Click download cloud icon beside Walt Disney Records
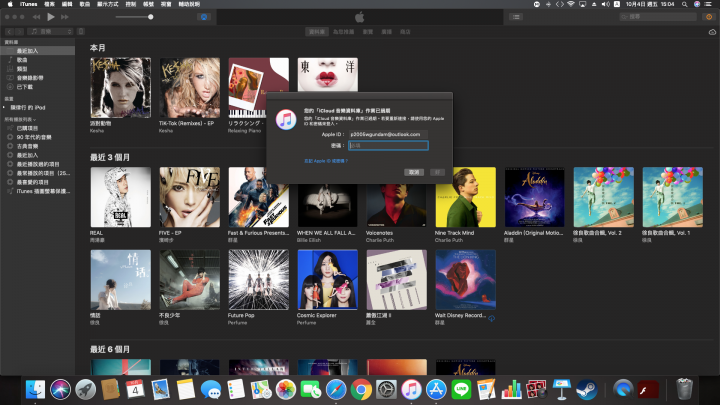This screenshot has height=405, width=720. tap(491, 318)
